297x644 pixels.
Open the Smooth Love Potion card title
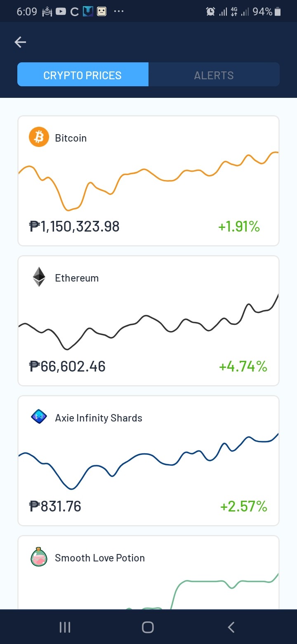pyautogui.click(x=100, y=558)
